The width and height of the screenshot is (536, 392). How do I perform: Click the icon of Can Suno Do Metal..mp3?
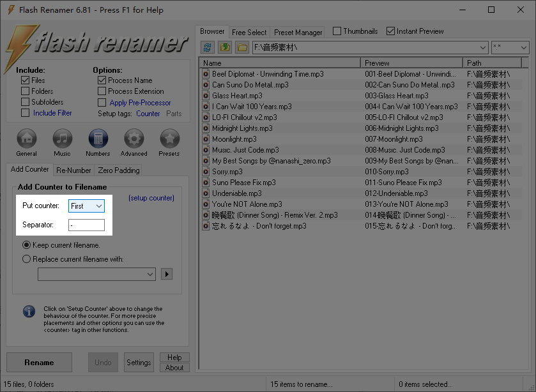206,85
